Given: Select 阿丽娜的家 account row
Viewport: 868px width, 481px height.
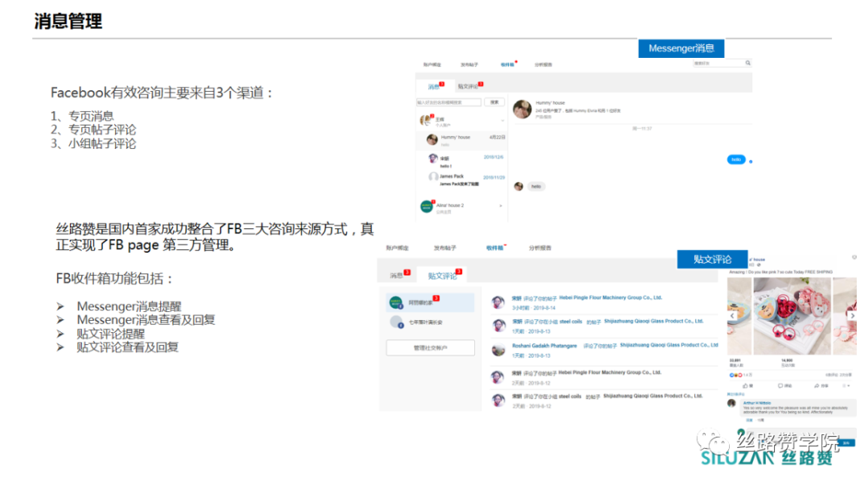Looking at the screenshot, I should click(x=430, y=302).
